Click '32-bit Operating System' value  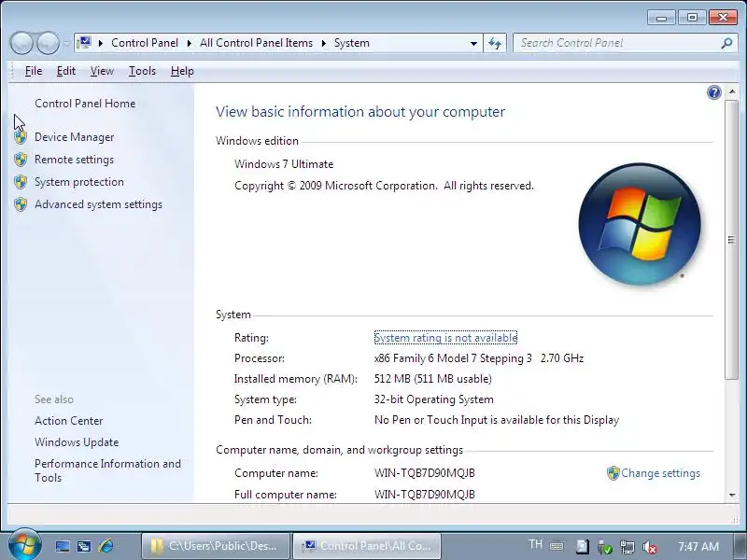(434, 399)
